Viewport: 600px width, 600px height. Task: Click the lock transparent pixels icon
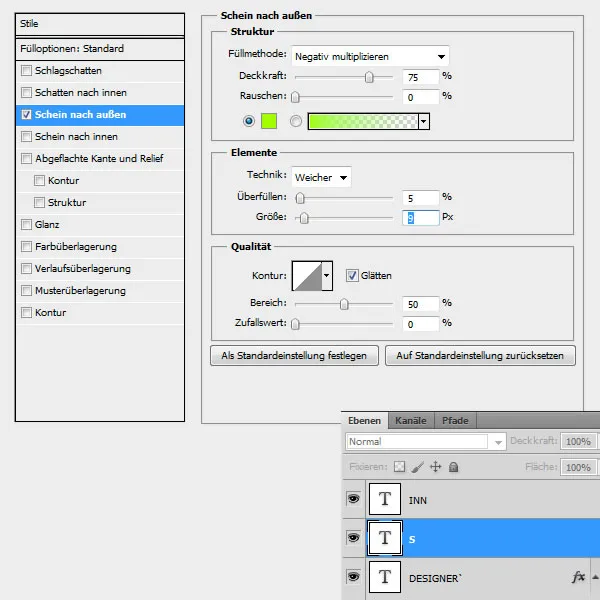[400, 467]
